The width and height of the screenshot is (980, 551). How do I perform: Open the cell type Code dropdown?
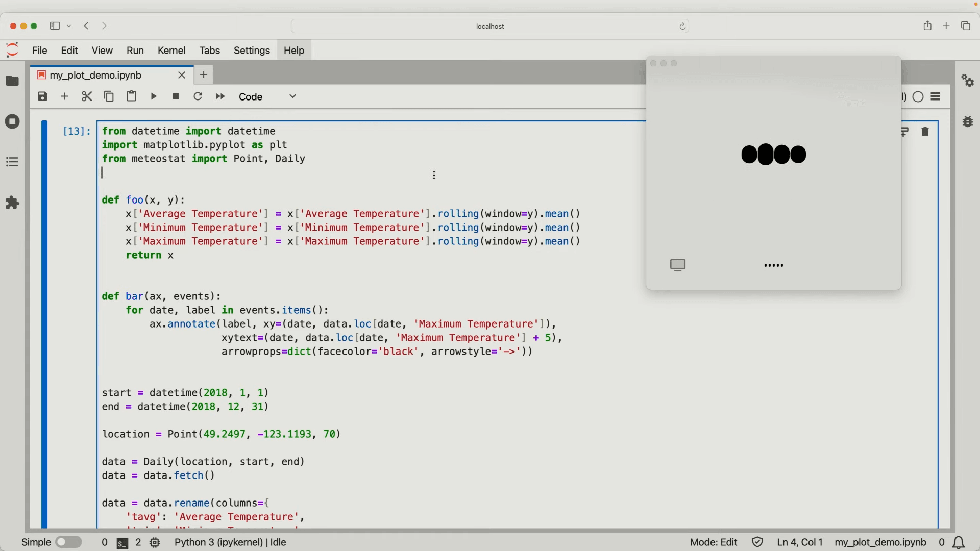pos(268,96)
